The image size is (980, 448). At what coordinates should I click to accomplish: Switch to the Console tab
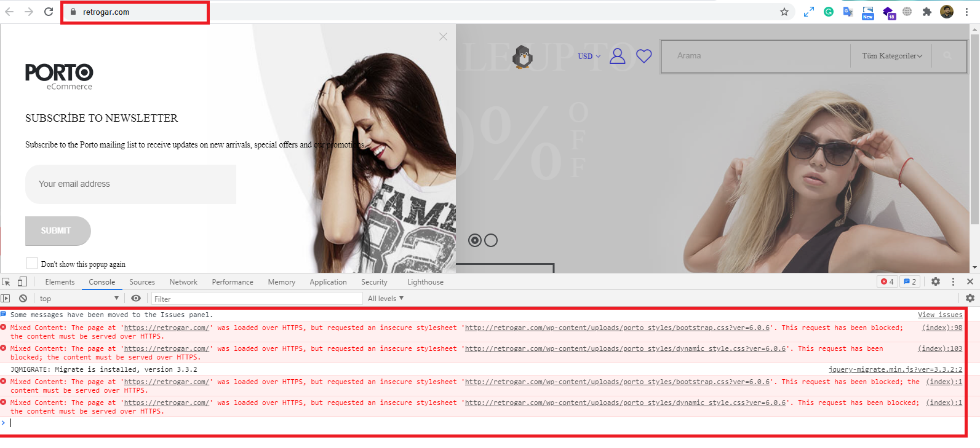(x=102, y=282)
